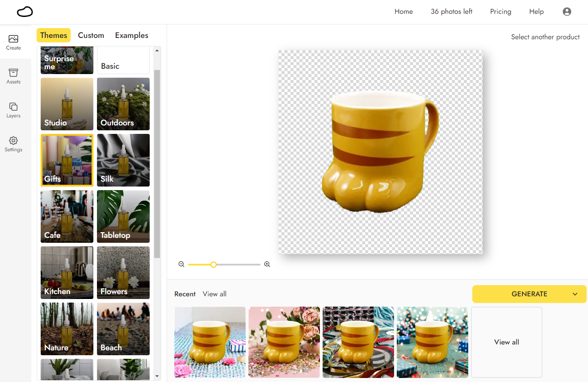Open the Layers panel in sidebar
The width and height of the screenshot is (588, 382).
click(13, 110)
